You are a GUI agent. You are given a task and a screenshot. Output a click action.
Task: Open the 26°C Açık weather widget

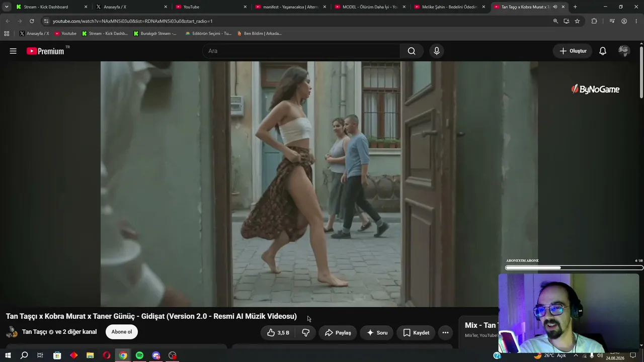click(x=550, y=355)
